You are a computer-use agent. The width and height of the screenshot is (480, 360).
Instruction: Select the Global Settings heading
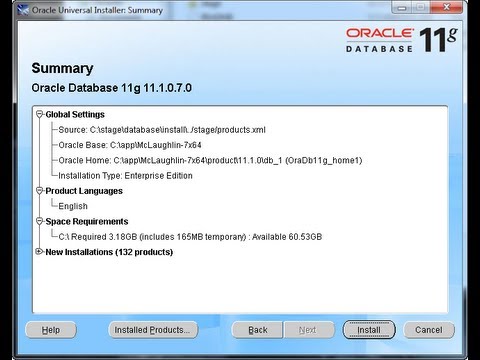click(x=75, y=115)
